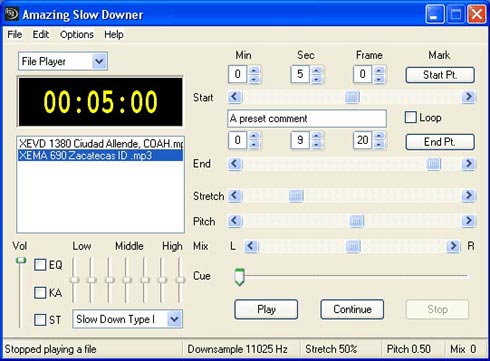490x361 pixels.
Task: Open the File menu
Action: pos(15,34)
